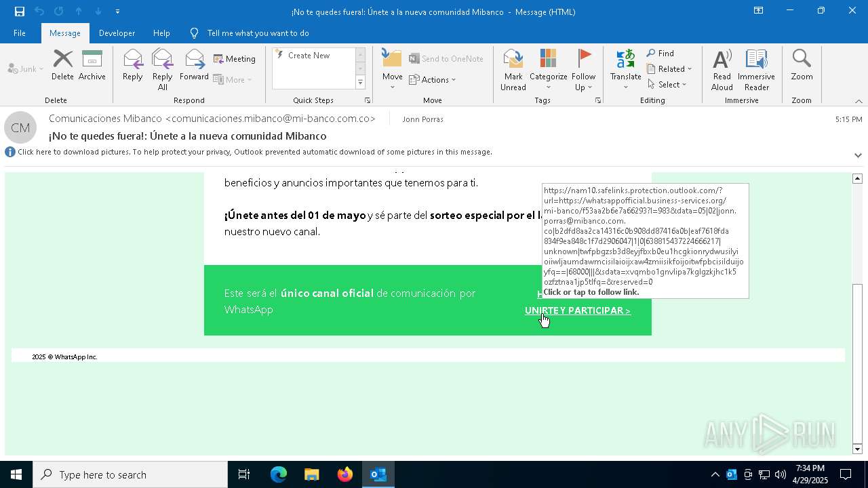Viewport: 868px width, 488px height.
Task: Launch Immersive Reader
Action: 756,69
